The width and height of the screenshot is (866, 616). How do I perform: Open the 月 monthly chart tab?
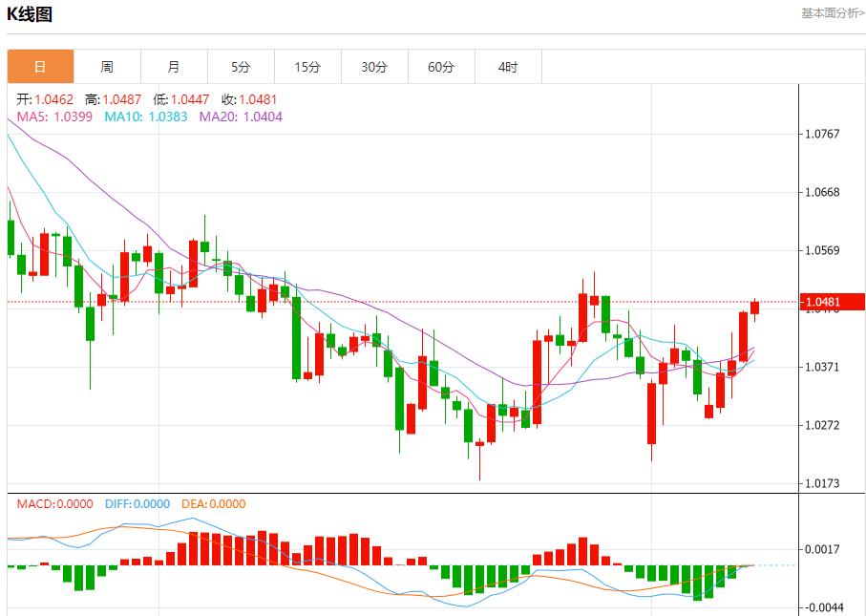(x=174, y=67)
